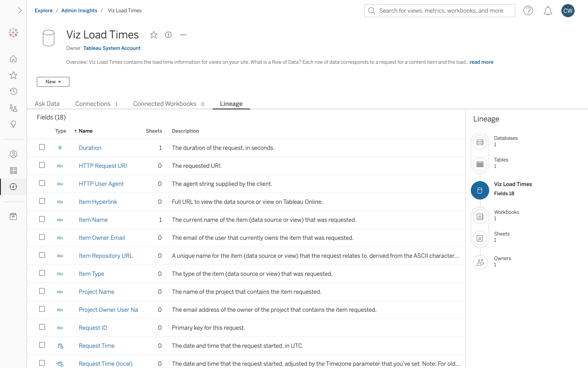
Task: Click Item Hyperlink Abc type icon
Action: click(x=60, y=202)
